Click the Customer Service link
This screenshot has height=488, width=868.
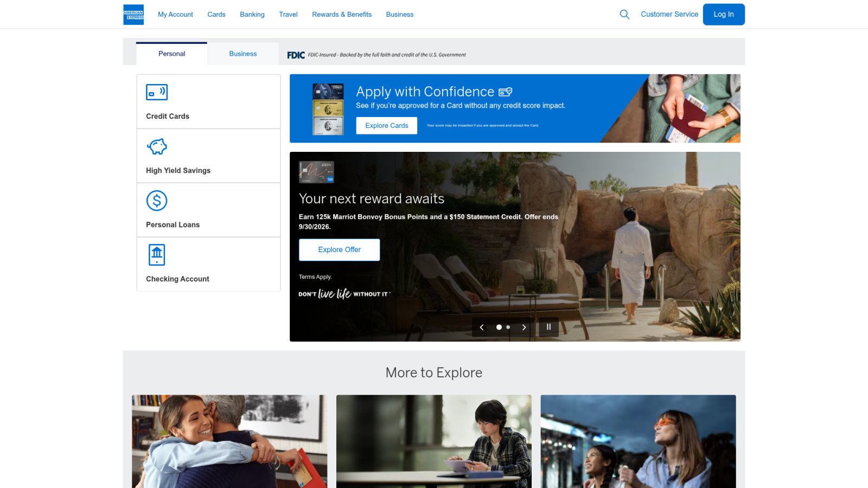tap(669, 14)
